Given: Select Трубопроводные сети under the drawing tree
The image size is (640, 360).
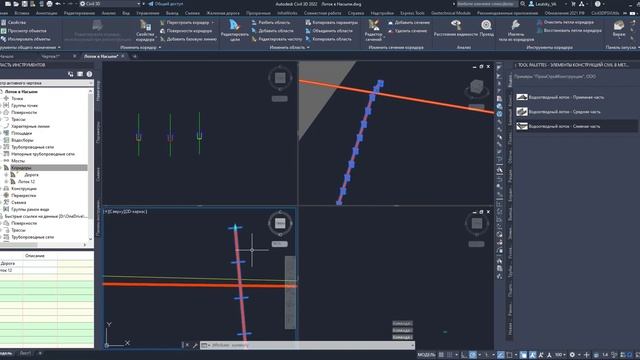Looking at the screenshot, I should coord(32,147).
